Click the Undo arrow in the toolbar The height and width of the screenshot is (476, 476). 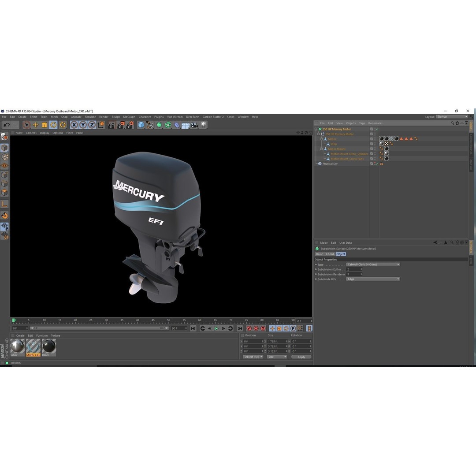pyautogui.click(x=6, y=125)
